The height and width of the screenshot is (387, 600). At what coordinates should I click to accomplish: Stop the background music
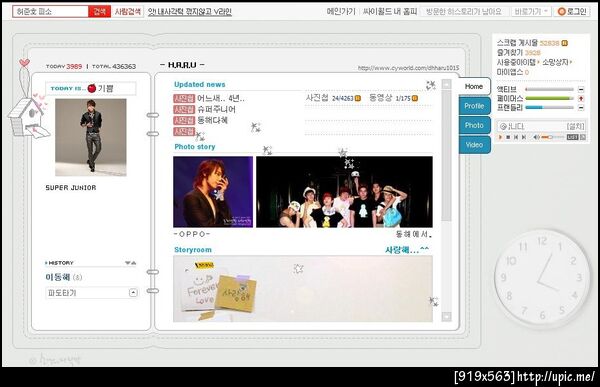click(508, 137)
